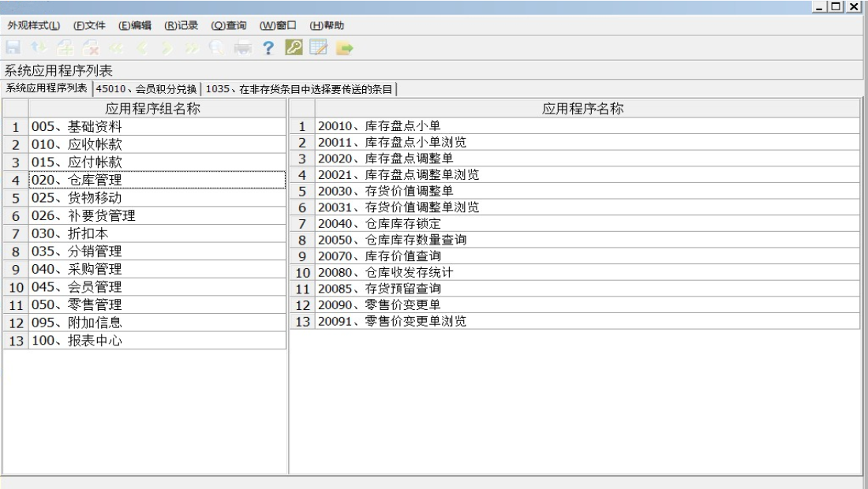Select 20020、库存盘点调整单

tap(587, 159)
